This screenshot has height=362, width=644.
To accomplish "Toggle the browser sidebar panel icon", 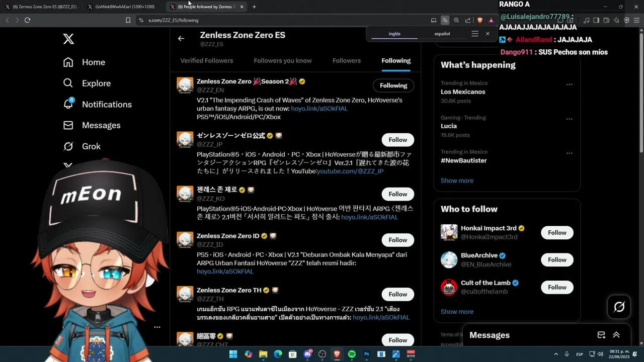I will pyautogui.click(x=596, y=20).
